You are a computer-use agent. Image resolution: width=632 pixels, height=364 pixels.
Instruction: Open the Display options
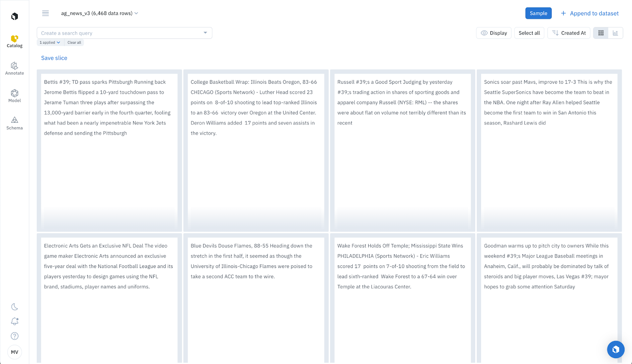point(494,33)
